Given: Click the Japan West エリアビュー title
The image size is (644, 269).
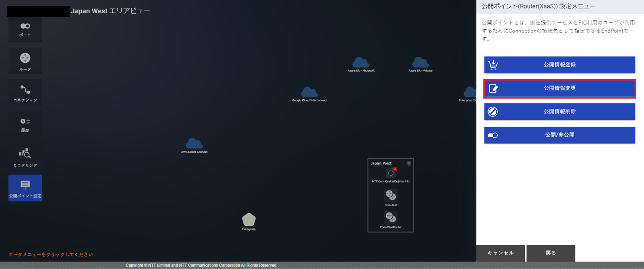Looking at the screenshot, I should click(110, 11).
